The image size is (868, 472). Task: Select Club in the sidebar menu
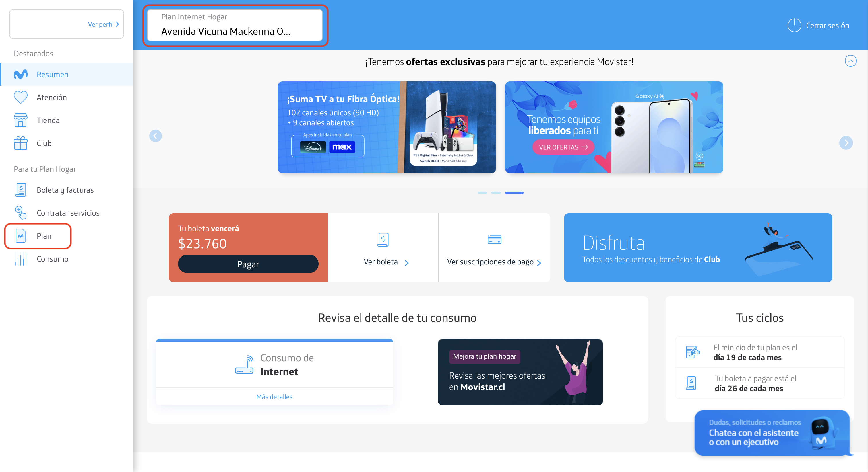[67, 143]
